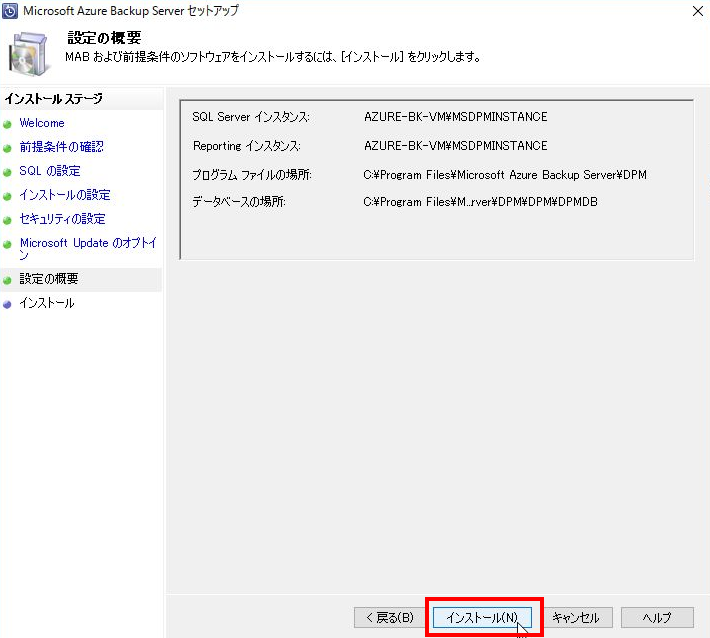Click green status dot beside セキュリティの設定
This screenshot has height=638, width=710.
(7, 220)
